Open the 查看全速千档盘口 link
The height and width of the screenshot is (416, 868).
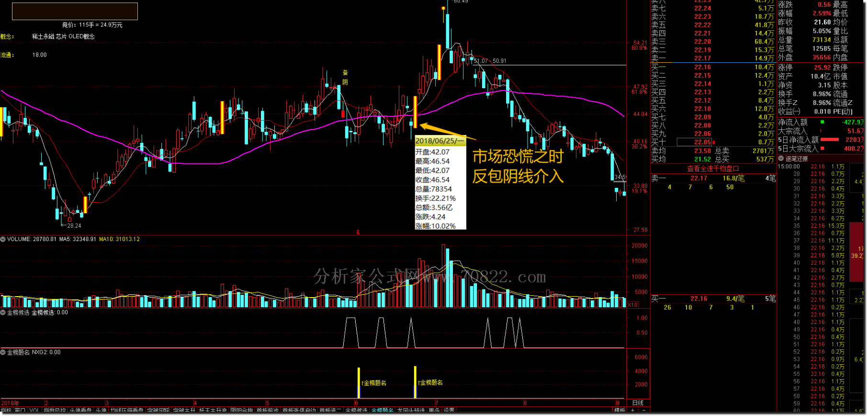pos(713,168)
